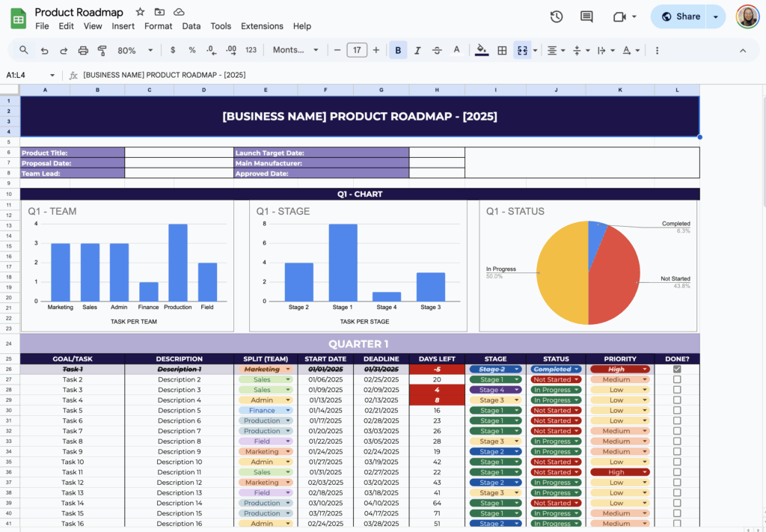Star the Product Roadmap spreadsheet
This screenshot has height=532, width=766.
(139, 11)
